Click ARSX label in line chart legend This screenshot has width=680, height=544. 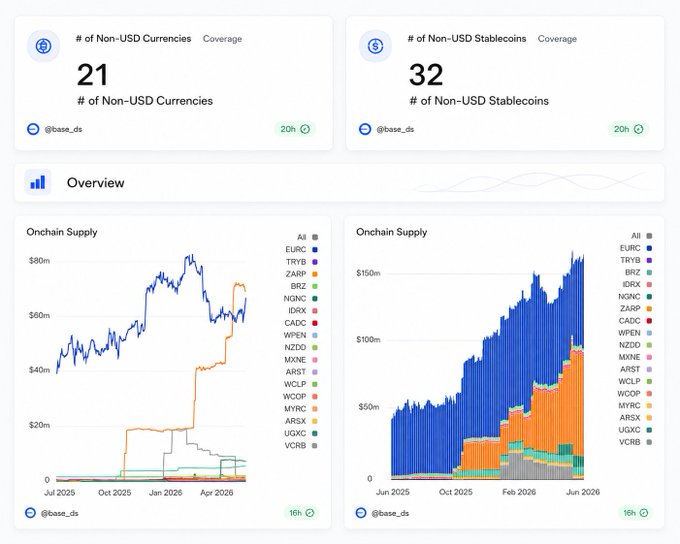coord(296,421)
